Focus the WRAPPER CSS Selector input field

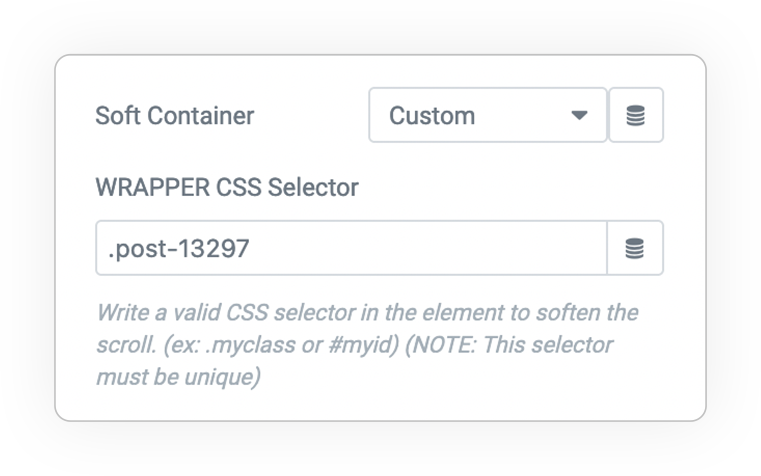tap(351, 248)
